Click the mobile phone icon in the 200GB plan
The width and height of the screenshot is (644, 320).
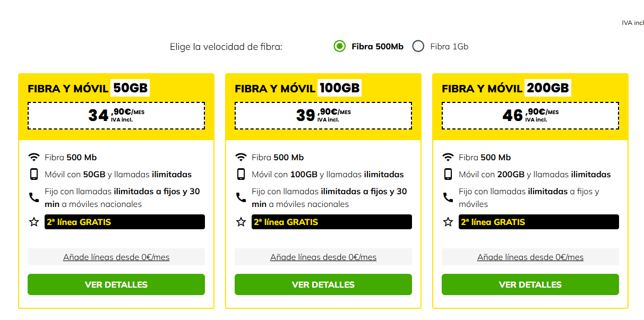448,174
